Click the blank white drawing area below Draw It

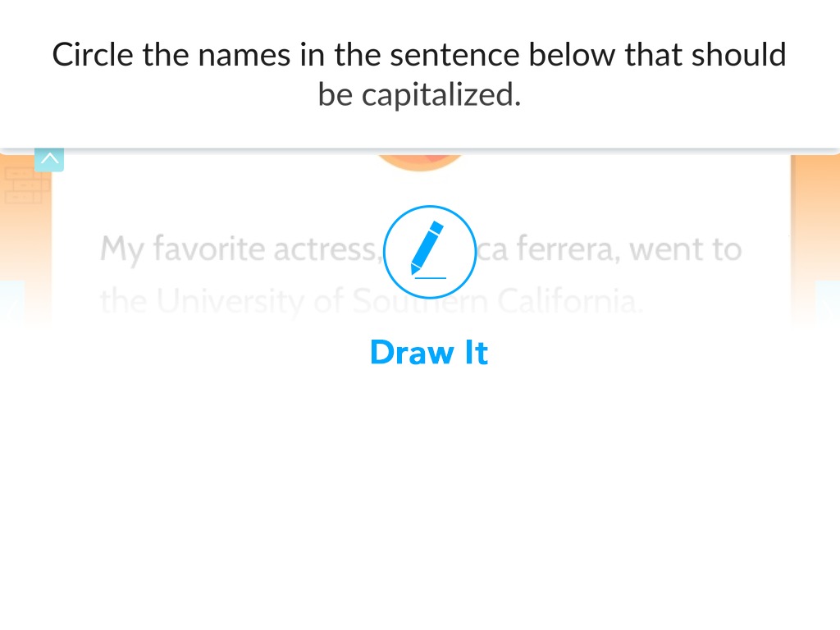pos(420,498)
